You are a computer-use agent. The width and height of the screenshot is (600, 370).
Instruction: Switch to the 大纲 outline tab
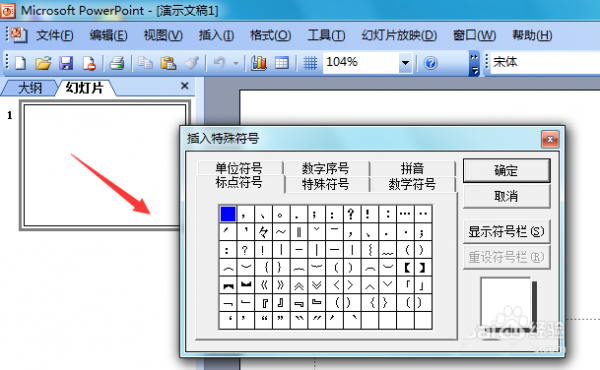30,88
